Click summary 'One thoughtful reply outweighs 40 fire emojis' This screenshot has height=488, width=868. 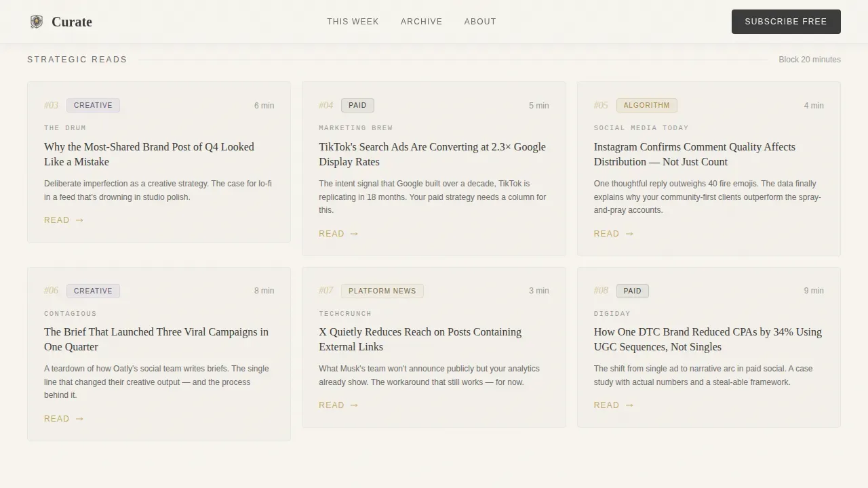pos(707,197)
